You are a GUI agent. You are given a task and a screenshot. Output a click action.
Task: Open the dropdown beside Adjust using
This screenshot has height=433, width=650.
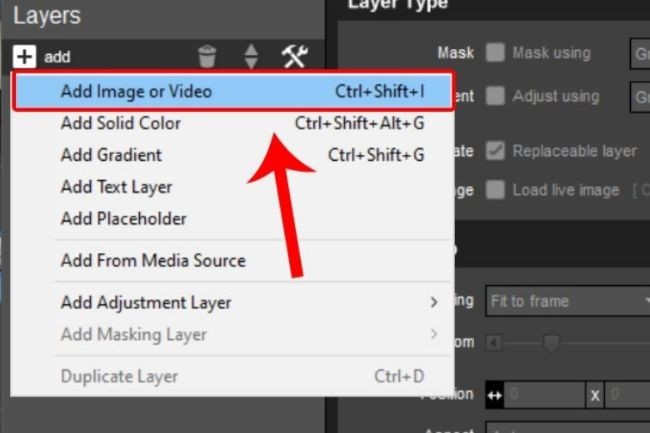pyautogui.click(x=638, y=97)
